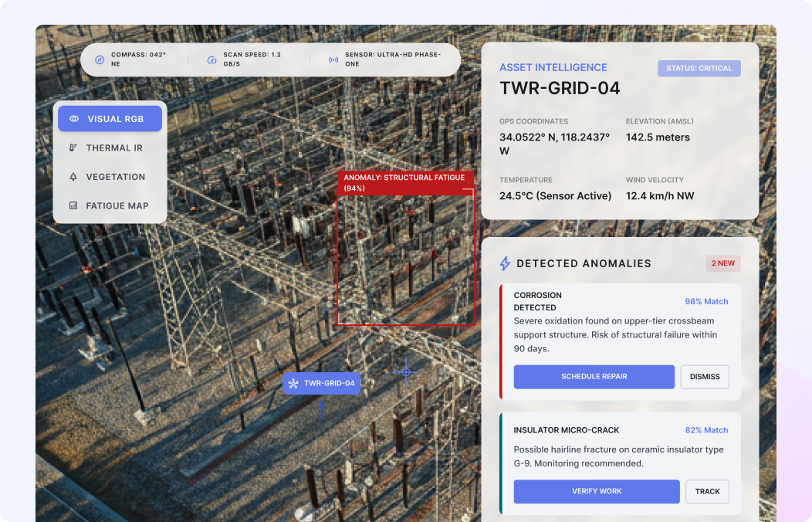
Task: Select the thermometer icon beside THERMAL IR
Action: pyautogui.click(x=73, y=147)
